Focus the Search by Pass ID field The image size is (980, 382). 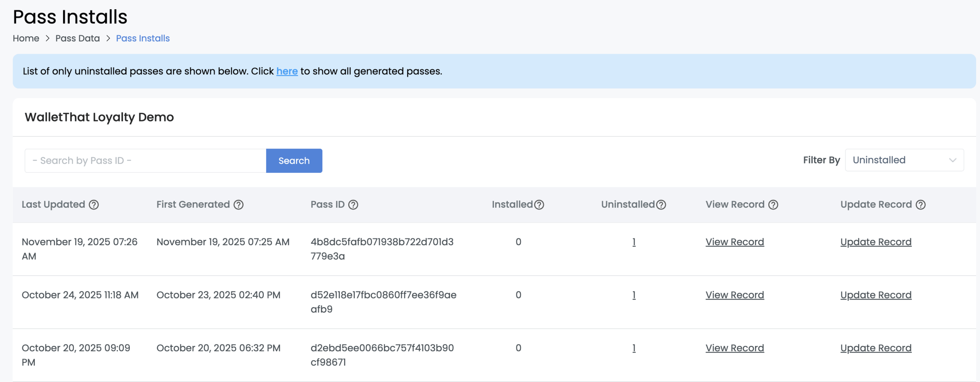[145, 161]
